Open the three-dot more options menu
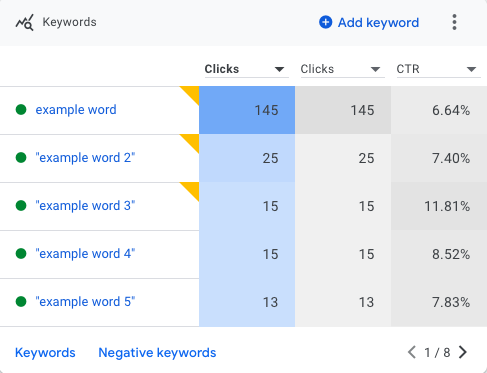Screen dimensions: 487x373 454,22
